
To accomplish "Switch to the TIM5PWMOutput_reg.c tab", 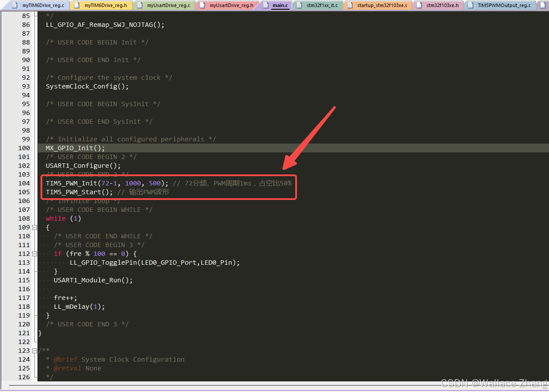I will [x=500, y=5].
